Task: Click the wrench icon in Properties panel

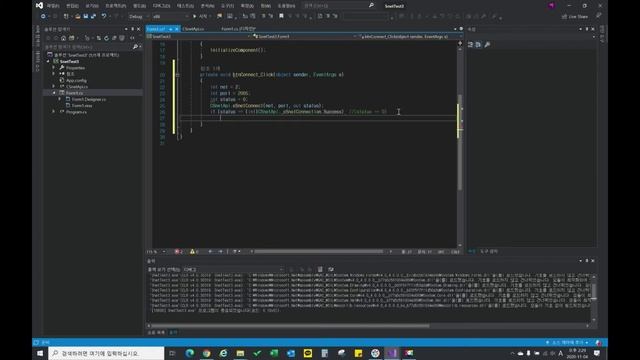Action: pyautogui.click(x=487, y=44)
